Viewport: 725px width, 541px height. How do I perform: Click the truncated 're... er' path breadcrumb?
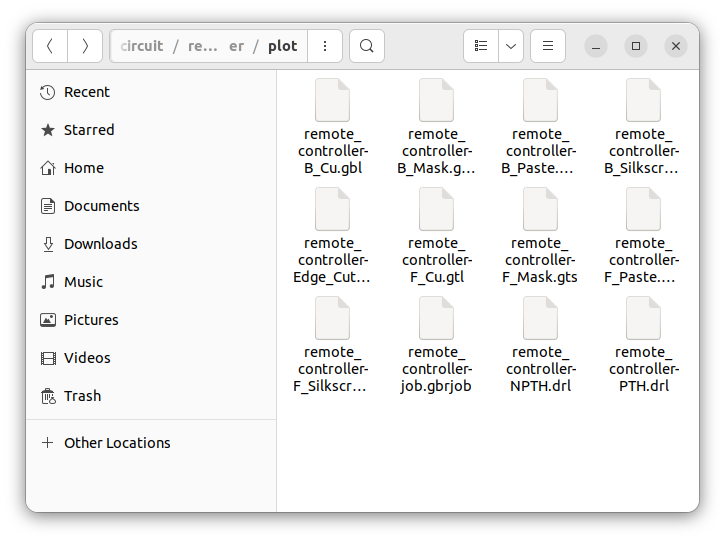click(216, 46)
